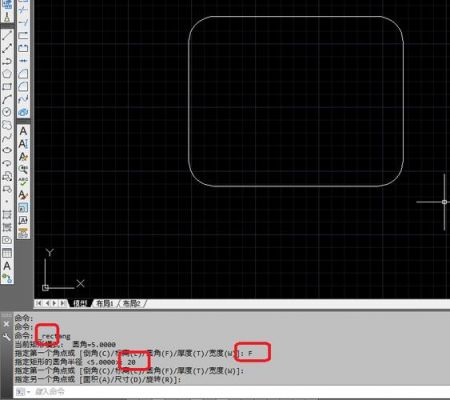Run the ABC Spell Check tool
The image size is (450, 400).
click(x=23, y=182)
